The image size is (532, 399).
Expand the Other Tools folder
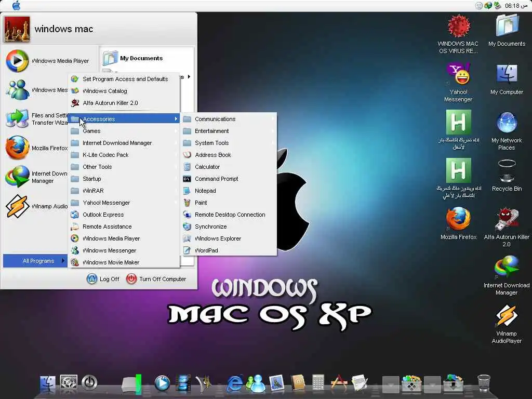pyautogui.click(x=124, y=167)
